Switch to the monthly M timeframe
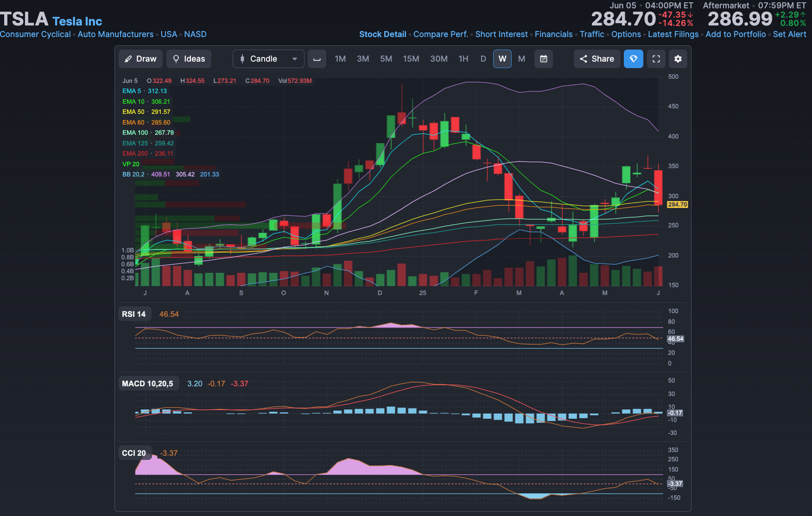The width and height of the screenshot is (812, 516). [x=522, y=59]
